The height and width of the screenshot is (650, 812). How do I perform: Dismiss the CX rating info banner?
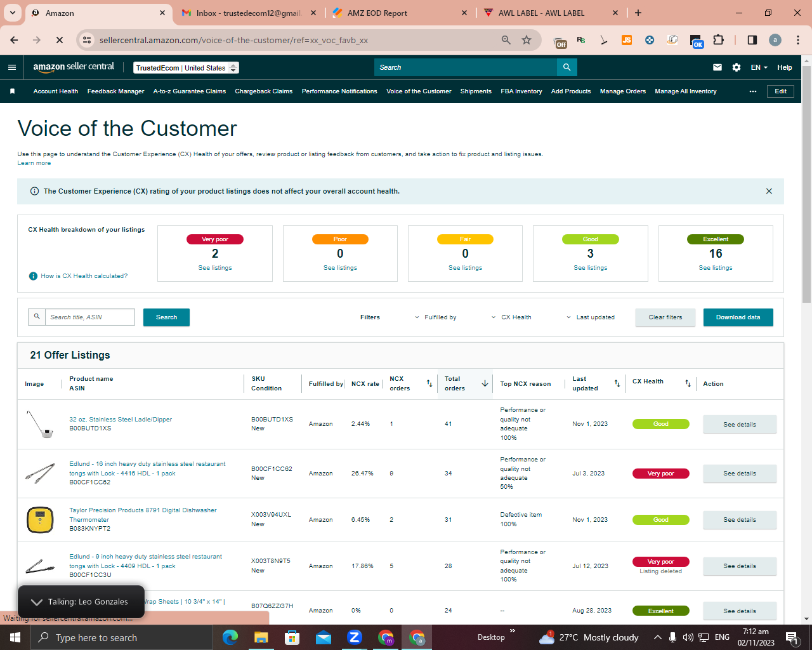tap(769, 191)
